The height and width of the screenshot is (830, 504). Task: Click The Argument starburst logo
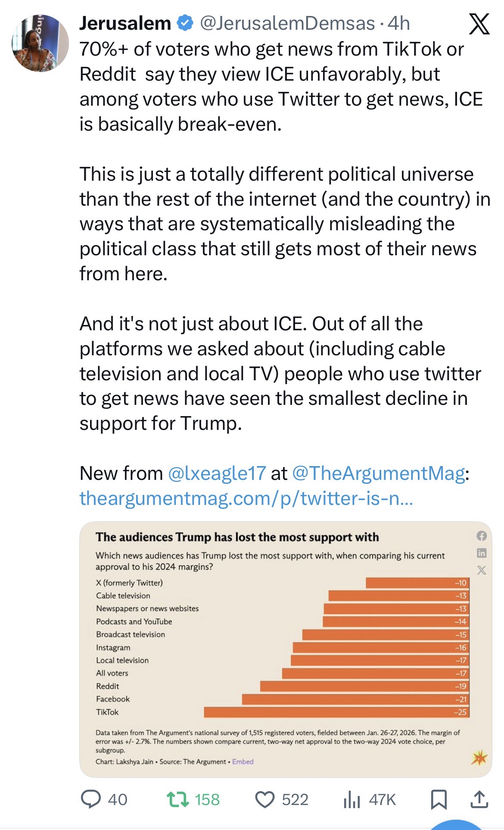[479, 758]
